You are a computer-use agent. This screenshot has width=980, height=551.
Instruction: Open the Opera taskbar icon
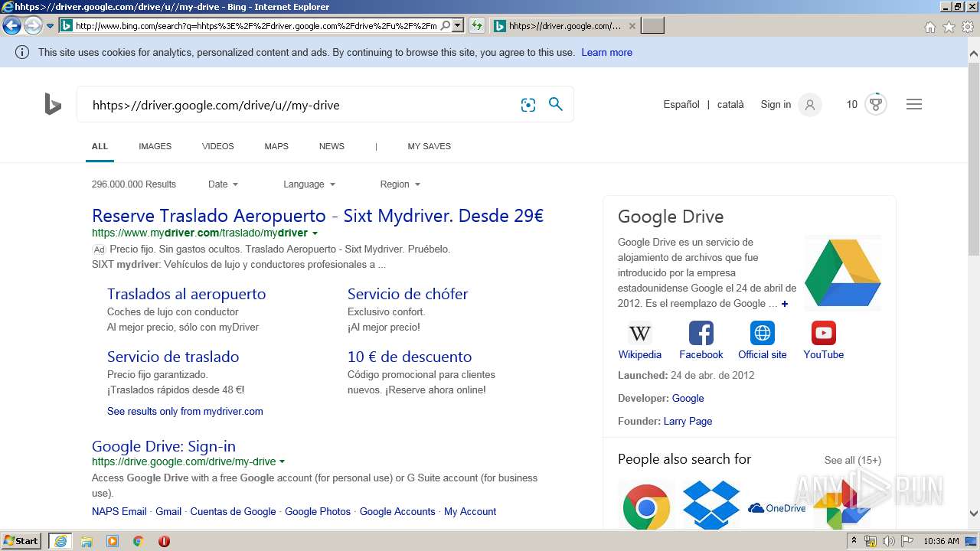point(164,541)
